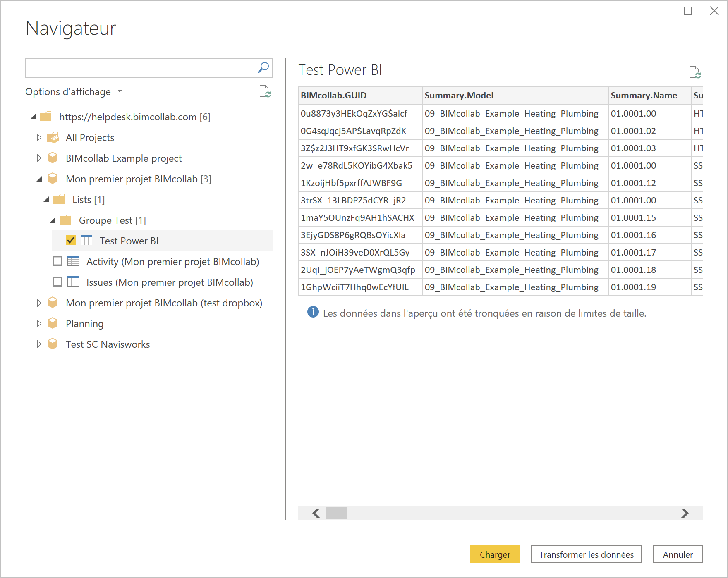This screenshot has width=728, height=578.
Task: Select the Test Power BI tree item
Action: [x=162, y=241]
